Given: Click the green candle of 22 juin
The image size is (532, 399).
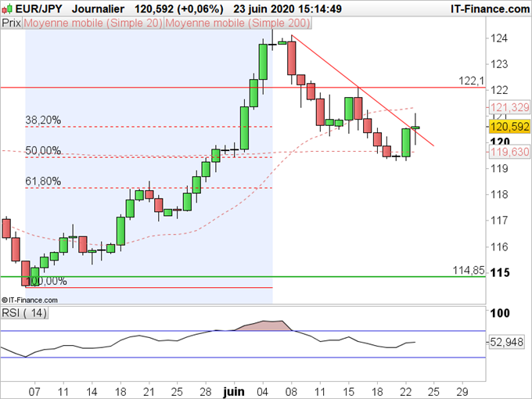Looking at the screenshot, I should pos(406,142).
